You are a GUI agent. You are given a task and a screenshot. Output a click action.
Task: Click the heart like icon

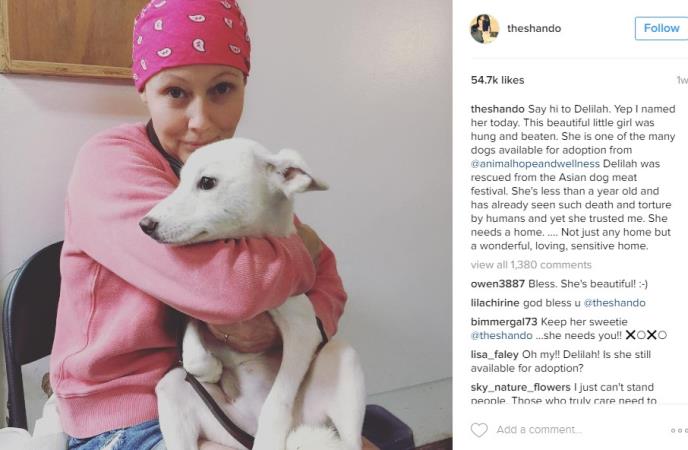click(479, 430)
